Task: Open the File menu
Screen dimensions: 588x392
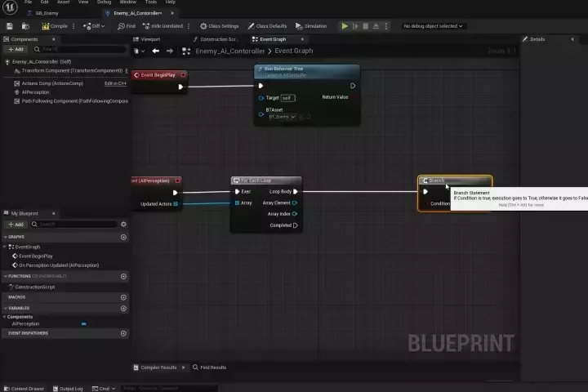Action: pos(28,2)
